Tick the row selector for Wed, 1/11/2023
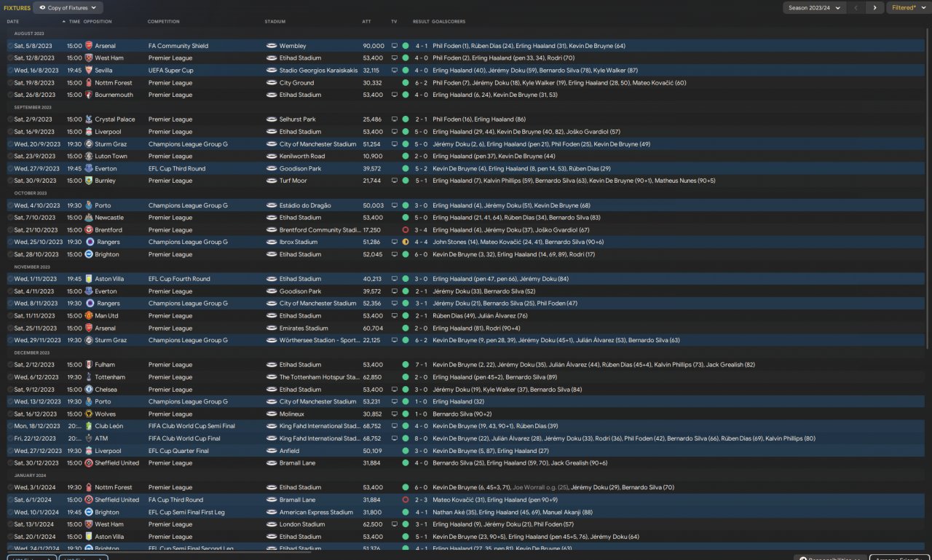The height and width of the screenshot is (560, 932). (x=10, y=279)
